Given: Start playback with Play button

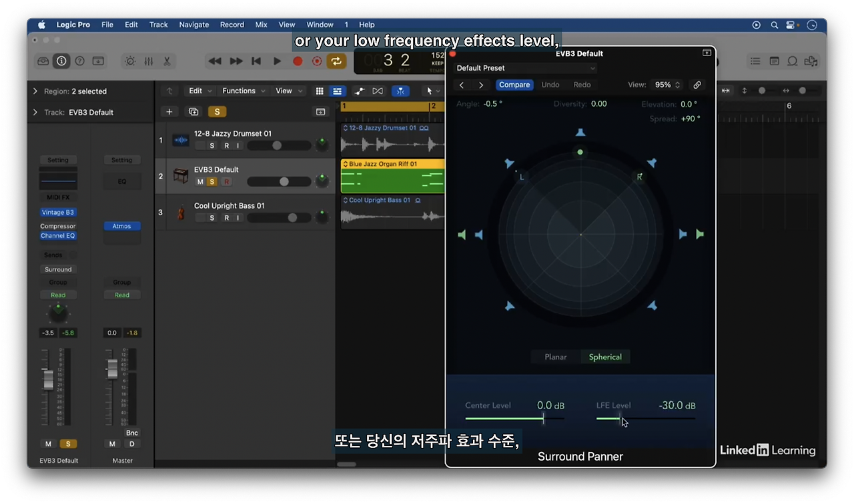Looking at the screenshot, I should [x=277, y=61].
